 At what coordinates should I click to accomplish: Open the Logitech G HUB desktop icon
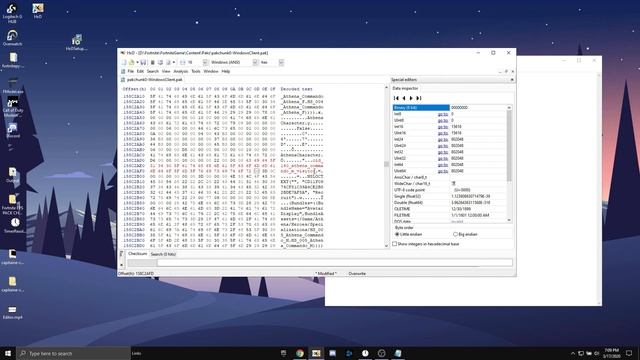[12, 12]
